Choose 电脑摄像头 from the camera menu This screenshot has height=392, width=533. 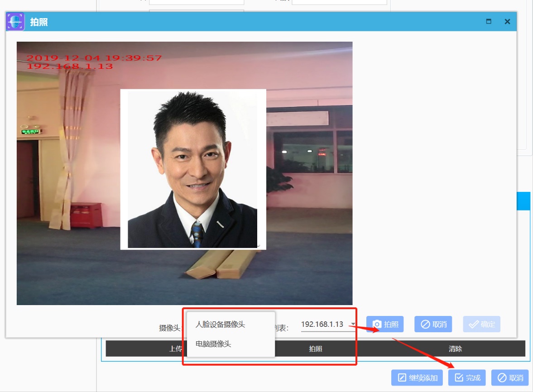[x=213, y=344]
